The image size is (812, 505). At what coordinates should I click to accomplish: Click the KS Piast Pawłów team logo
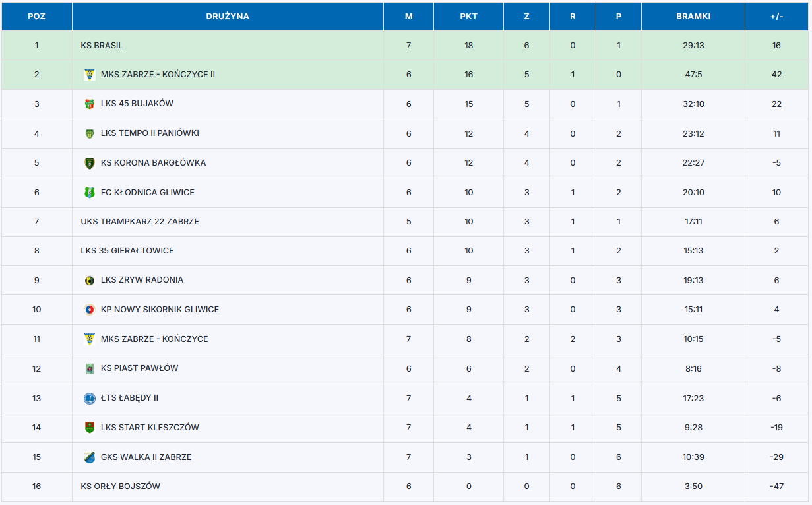click(x=90, y=368)
